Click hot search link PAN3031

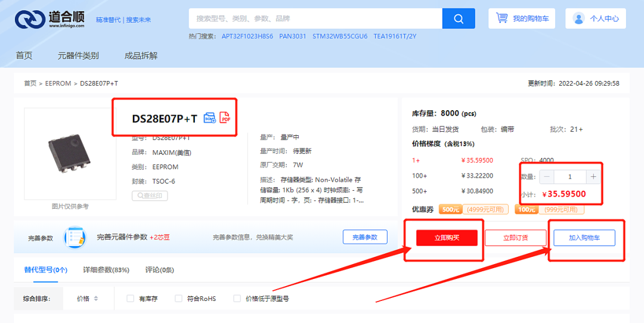(292, 36)
